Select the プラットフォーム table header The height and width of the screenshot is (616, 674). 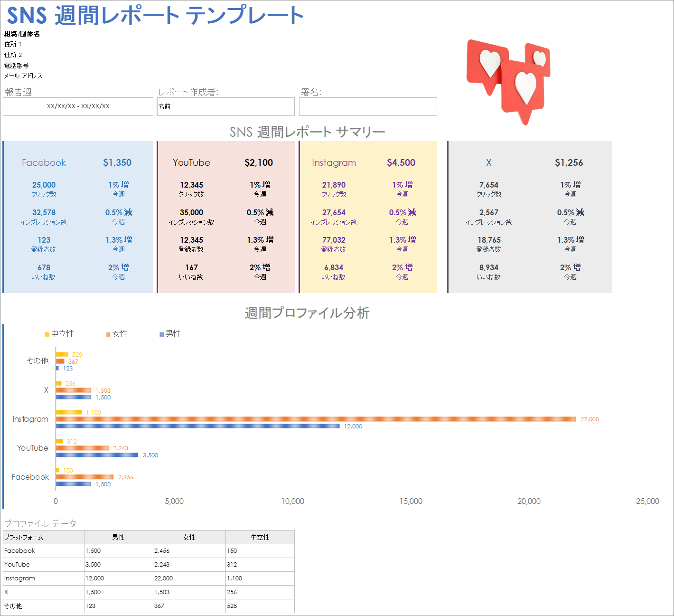(x=43, y=537)
